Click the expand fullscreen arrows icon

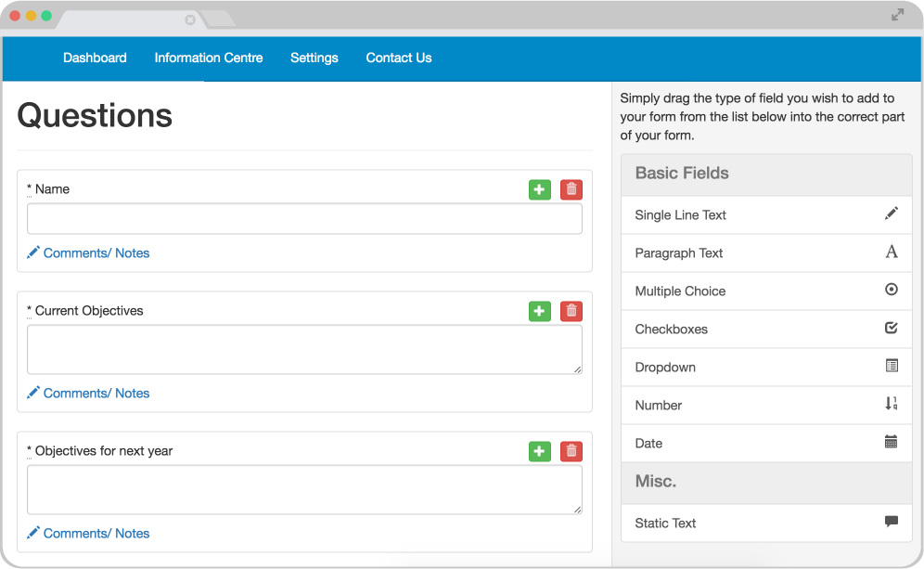tap(897, 15)
